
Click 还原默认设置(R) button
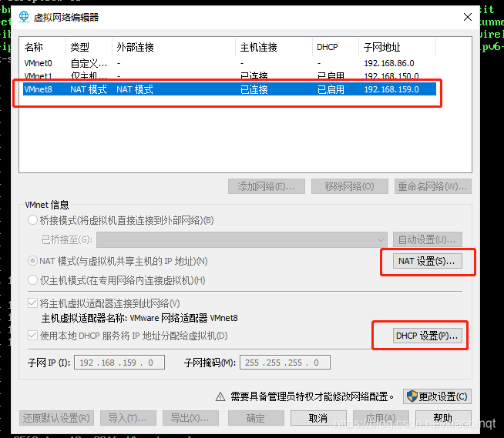pos(56,418)
